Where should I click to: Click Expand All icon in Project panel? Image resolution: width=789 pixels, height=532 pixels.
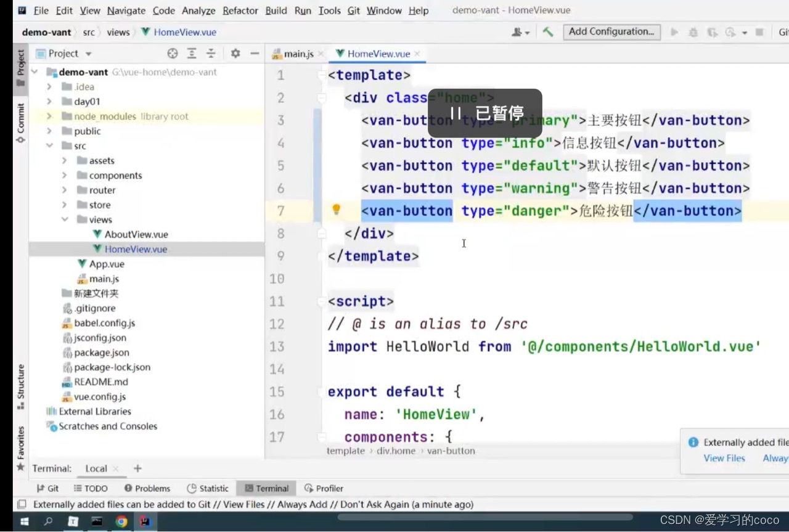192,54
